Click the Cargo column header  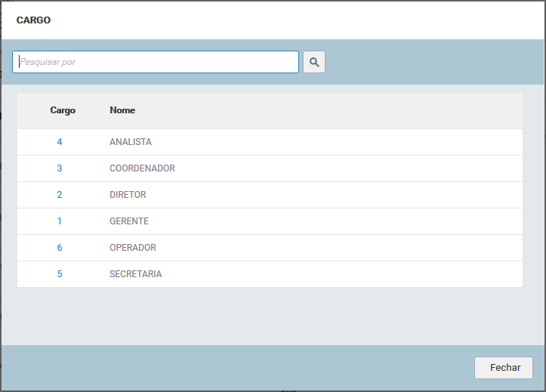63,110
